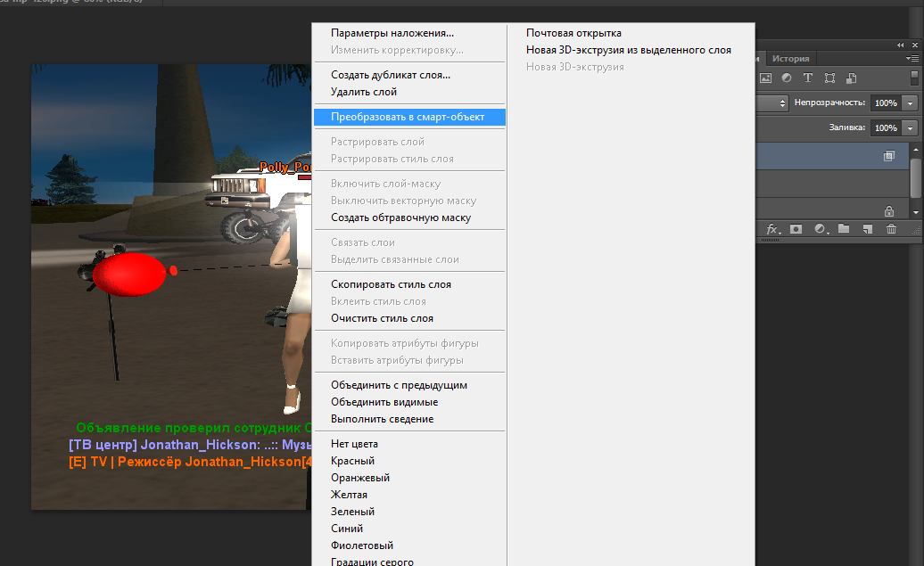This screenshot has height=566, width=924.
Task: Click the lock icon on bottom layer
Action: click(x=888, y=211)
